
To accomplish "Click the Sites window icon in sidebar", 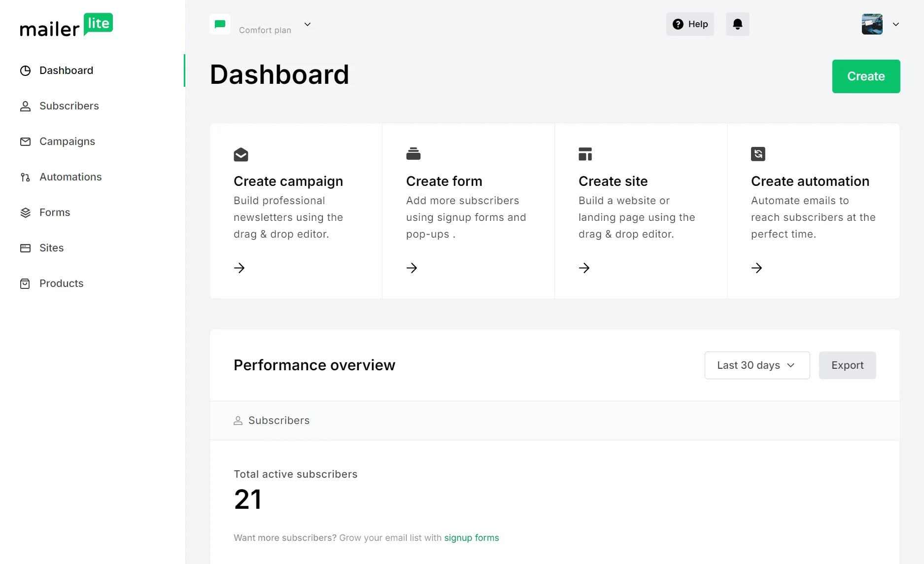I will tap(25, 248).
